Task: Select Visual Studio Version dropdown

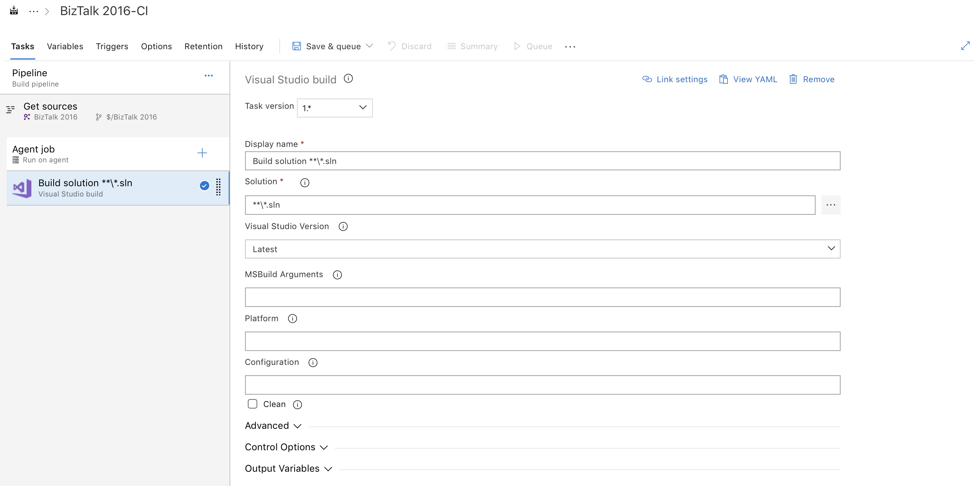Action: (x=542, y=249)
